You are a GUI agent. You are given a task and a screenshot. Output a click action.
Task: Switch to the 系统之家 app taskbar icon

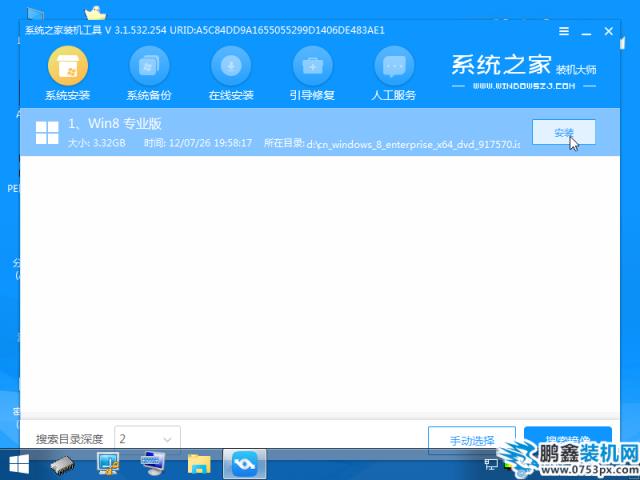(x=244, y=464)
